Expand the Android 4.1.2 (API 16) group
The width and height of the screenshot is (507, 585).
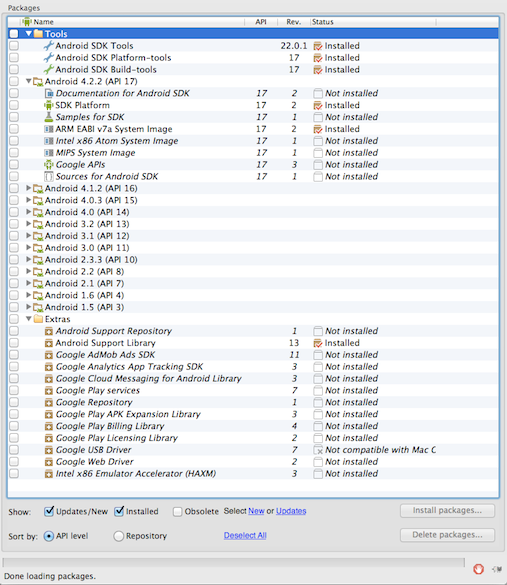coord(28,188)
